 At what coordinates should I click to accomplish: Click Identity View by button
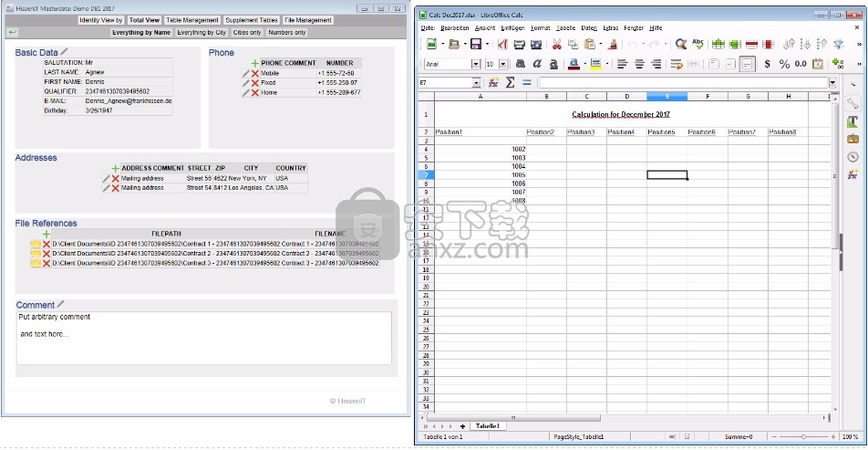(x=100, y=20)
